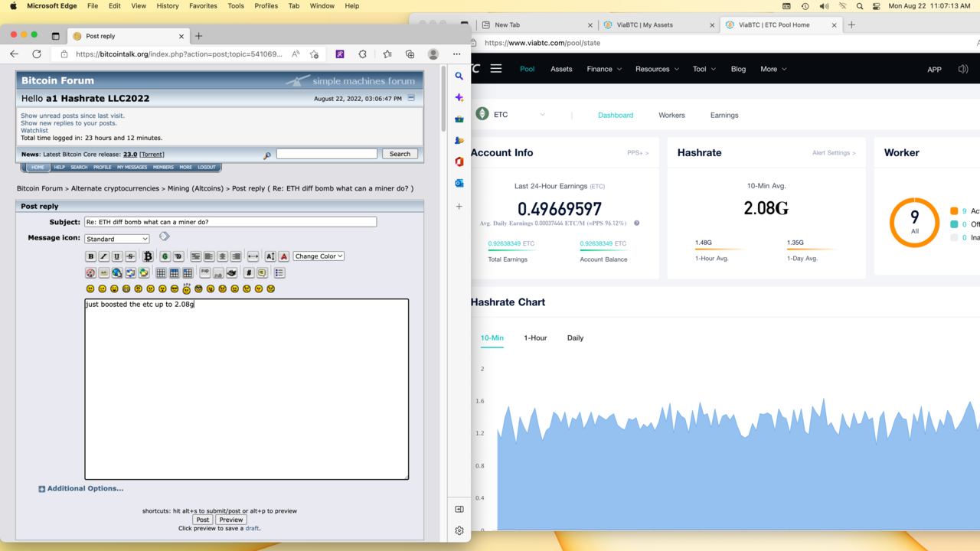The height and width of the screenshot is (551, 980).
Task: Insert superscript tag in editor
Action: click(x=205, y=272)
